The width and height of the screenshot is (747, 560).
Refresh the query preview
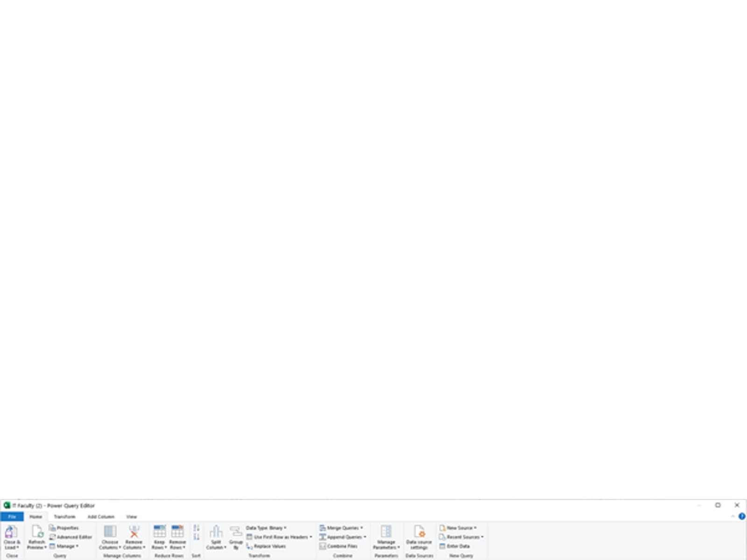click(x=37, y=532)
